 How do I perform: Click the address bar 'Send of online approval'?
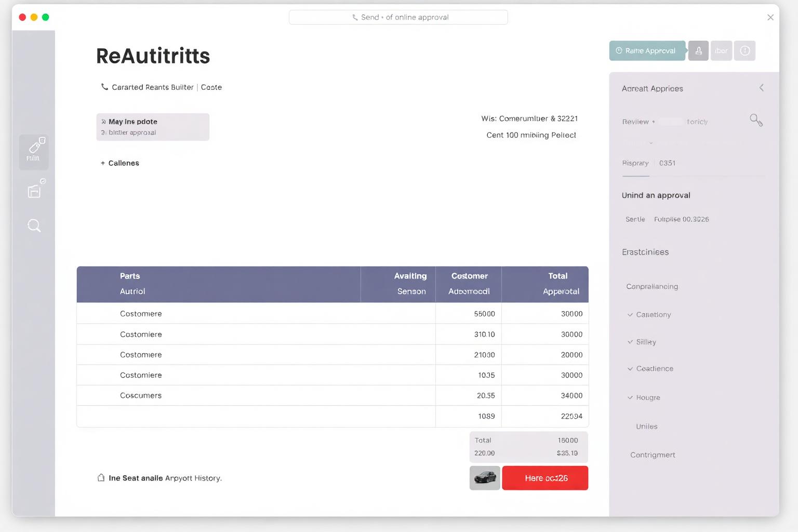[398, 17]
